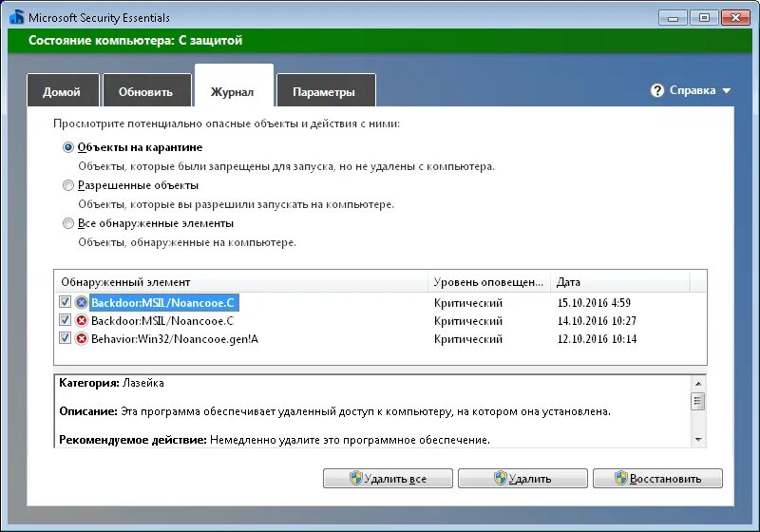Viewport: 760px width, 532px height.
Task: Click 'Критический' in the 14.10.2016 row
Action: tap(468, 321)
